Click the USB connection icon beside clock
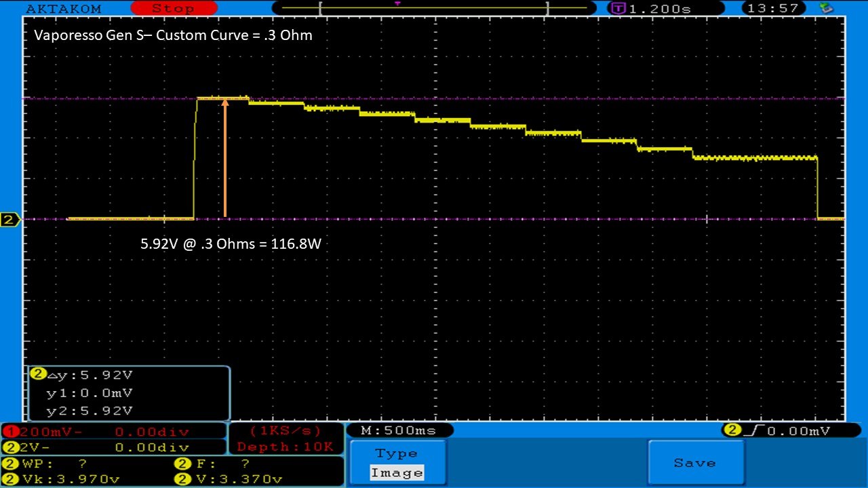868x488 pixels. tap(826, 8)
